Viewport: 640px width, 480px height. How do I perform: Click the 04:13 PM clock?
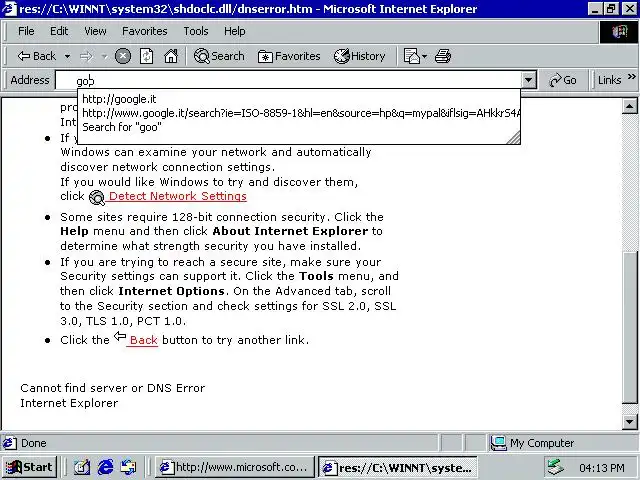602,468
